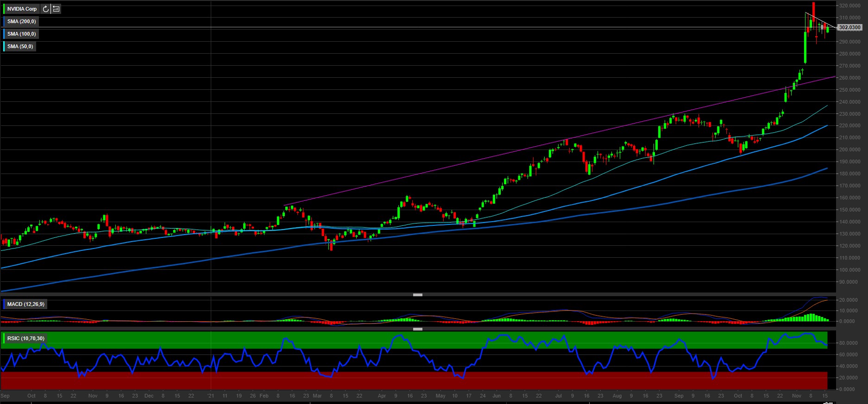Click the 100.0000 price axis label
The image size is (868, 404).
(x=849, y=270)
